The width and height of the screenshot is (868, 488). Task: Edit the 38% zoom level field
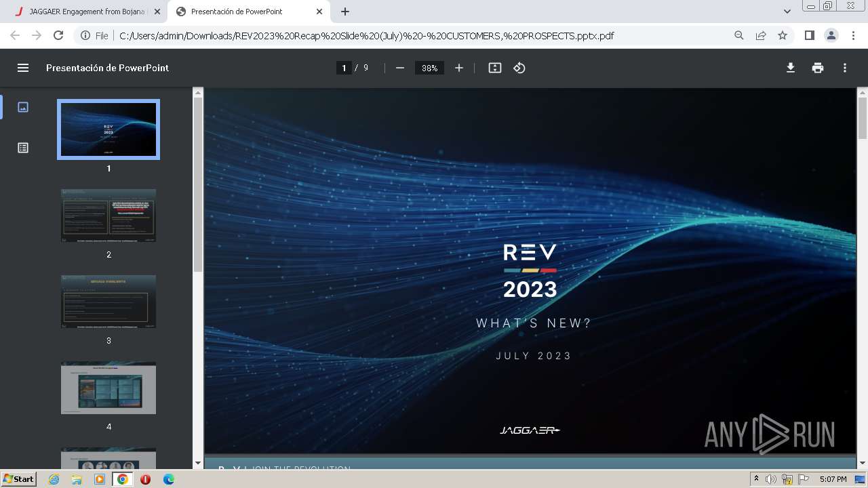[429, 68]
